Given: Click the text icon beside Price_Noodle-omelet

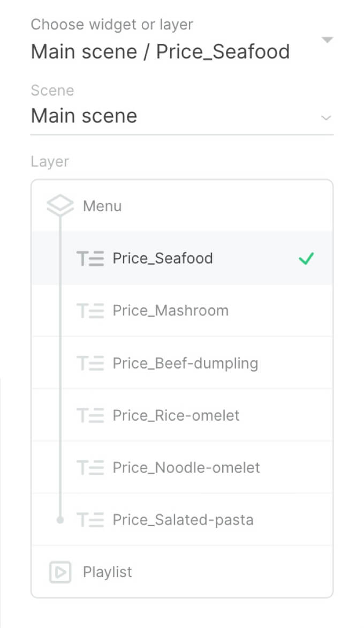Looking at the screenshot, I should pos(91,467).
